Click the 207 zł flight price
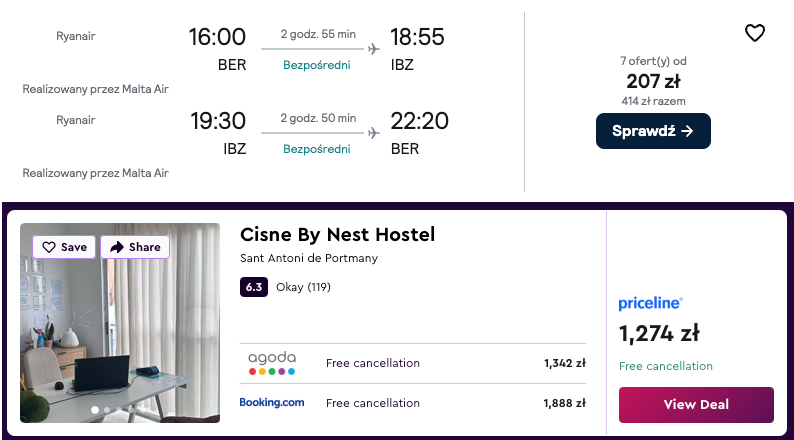Image resolution: width=794 pixels, height=440 pixels. (x=653, y=81)
